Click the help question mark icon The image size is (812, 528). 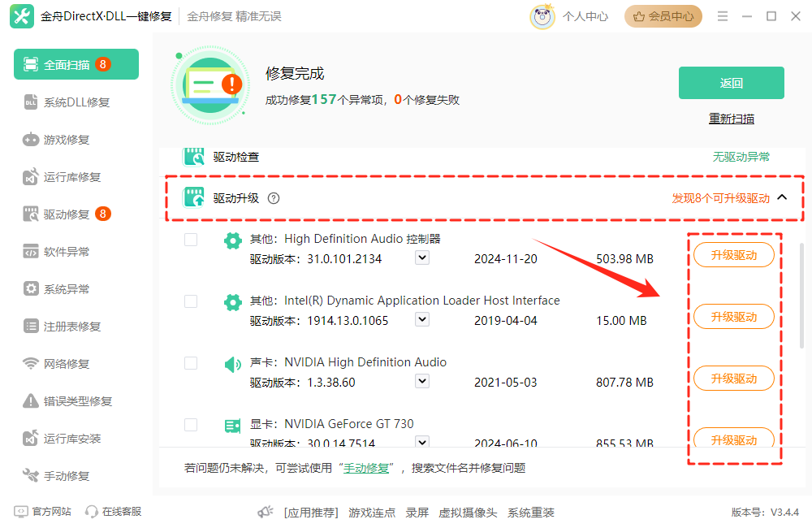tap(274, 198)
